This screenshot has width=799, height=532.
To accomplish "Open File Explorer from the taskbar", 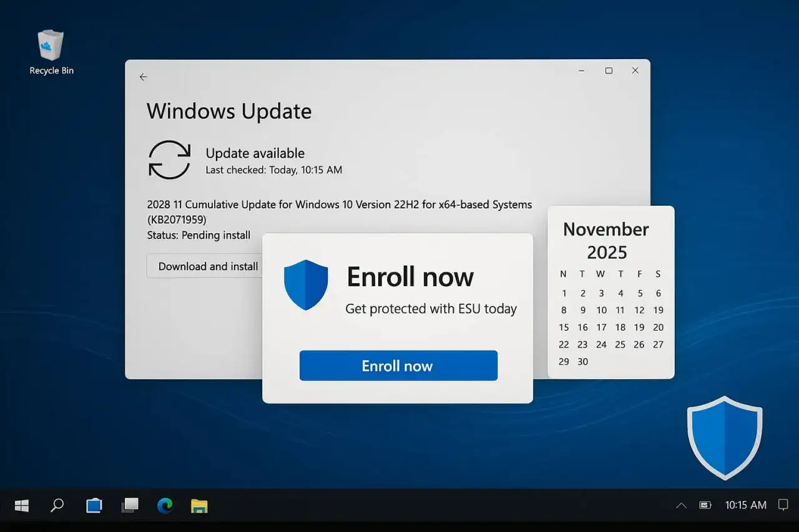I will 199,505.
